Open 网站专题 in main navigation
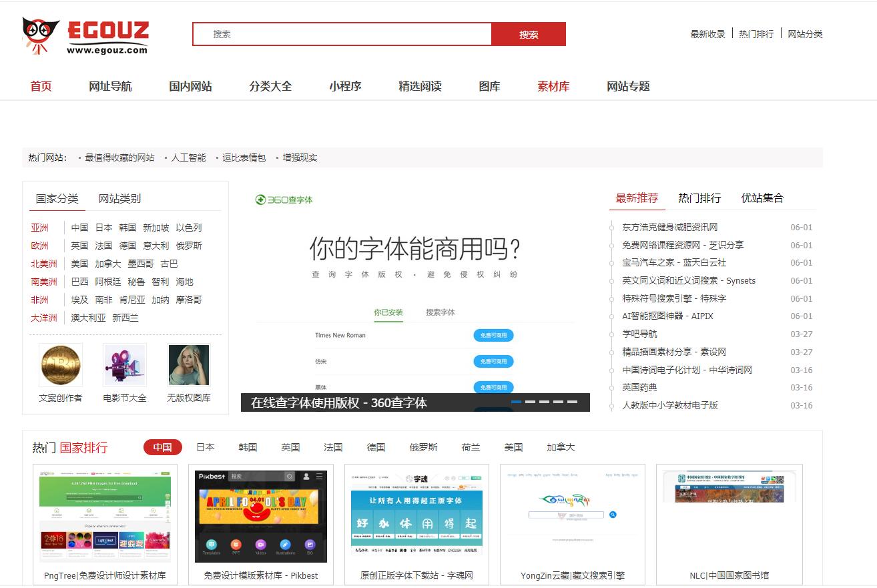This screenshot has width=877, height=588. pos(628,86)
